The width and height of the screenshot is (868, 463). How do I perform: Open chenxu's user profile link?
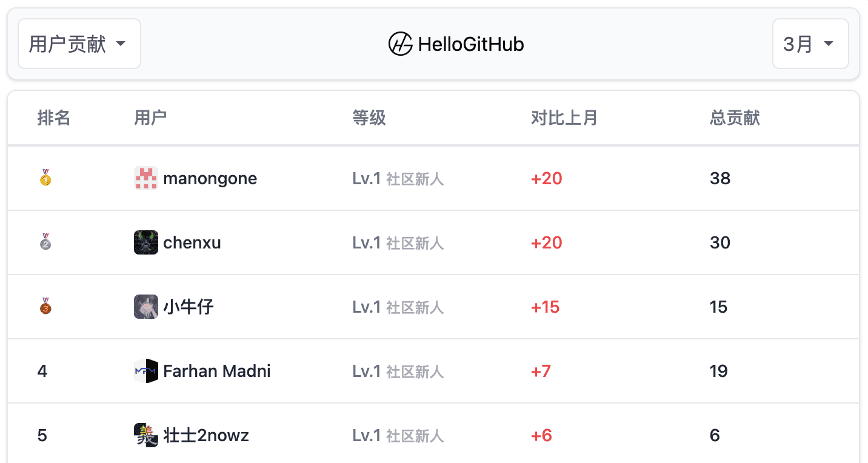click(192, 243)
